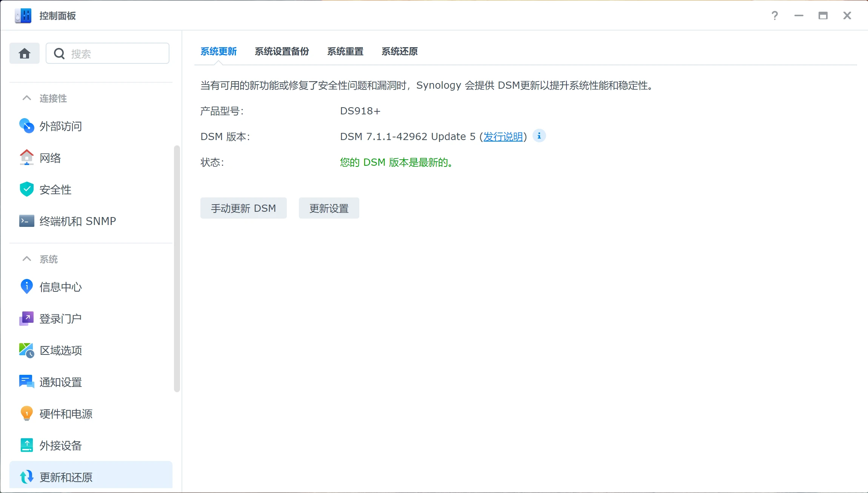Open 终端机和 SNMP terminal icon
Screen dimensions: 868x493
26,221
